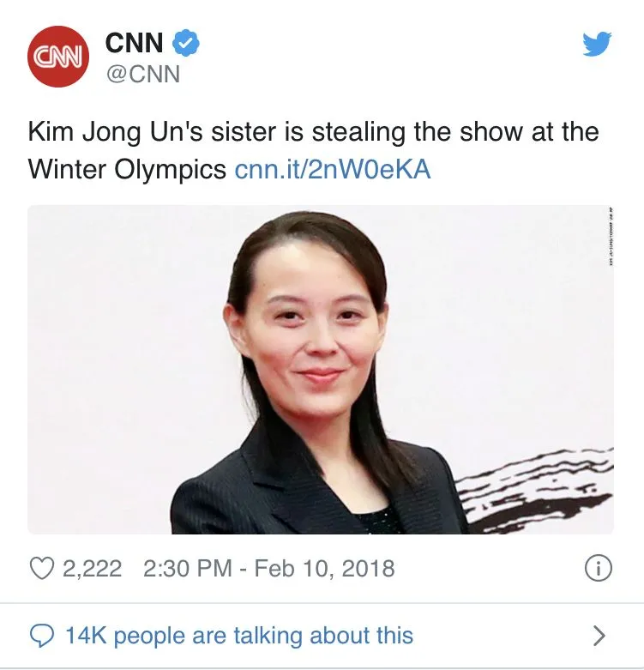
Task: Click the blue verified checkmark badge
Action: pos(185,43)
